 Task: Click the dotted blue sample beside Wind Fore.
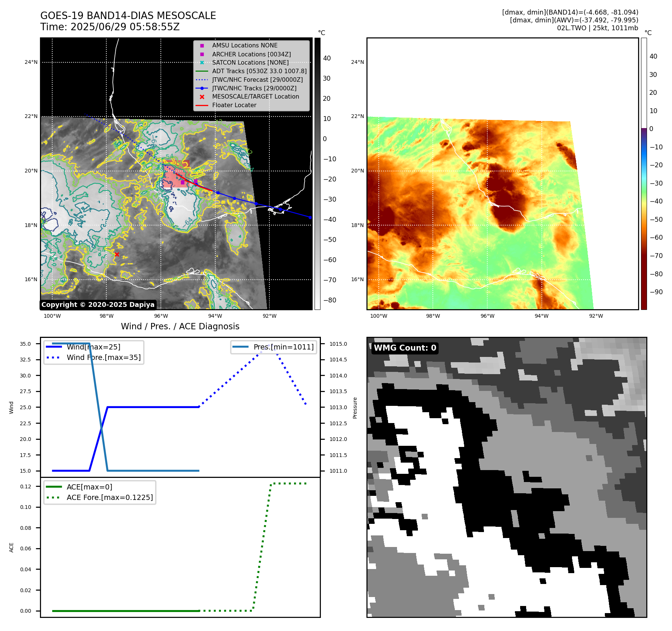pyautogui.click(x=54, y=357)
